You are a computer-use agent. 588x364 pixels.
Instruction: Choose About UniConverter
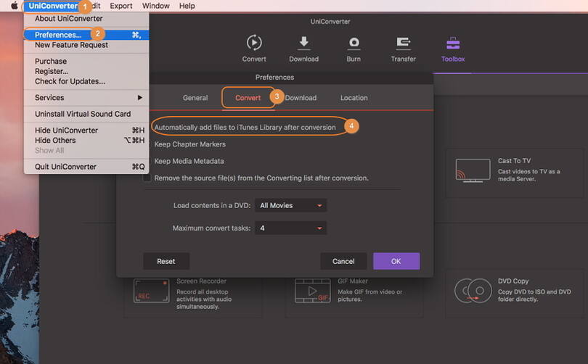[86, 18]
